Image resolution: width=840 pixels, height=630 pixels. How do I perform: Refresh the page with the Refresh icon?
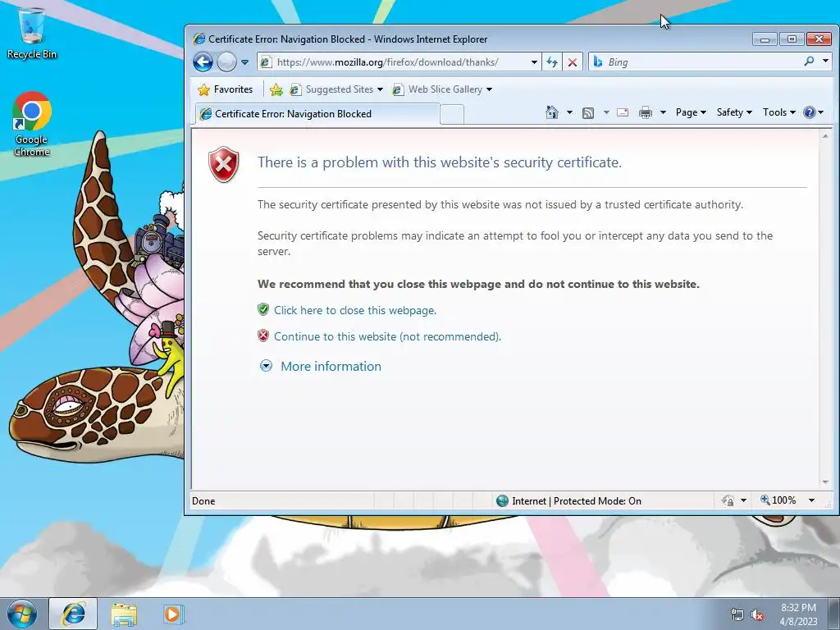click(552, 62)
